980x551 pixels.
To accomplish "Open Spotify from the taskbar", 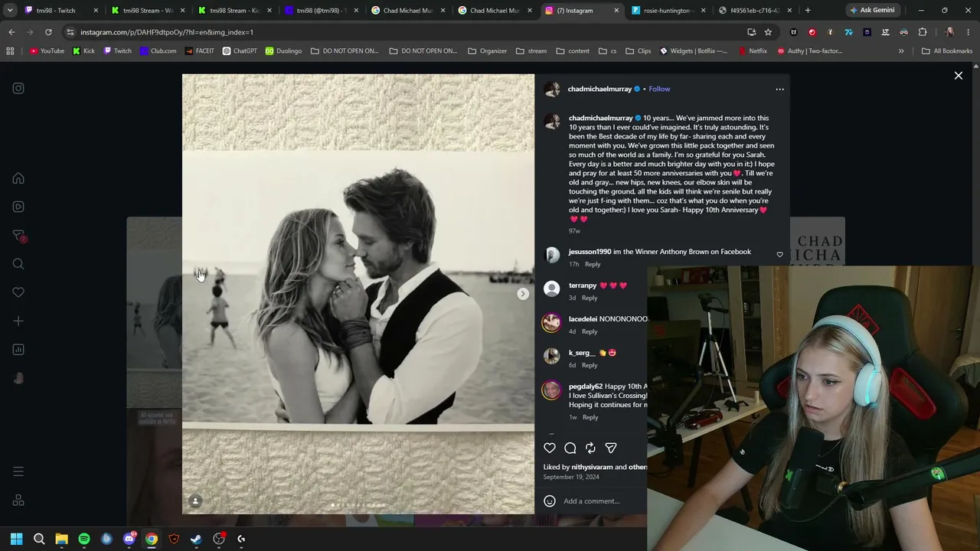I will point(84,539).
